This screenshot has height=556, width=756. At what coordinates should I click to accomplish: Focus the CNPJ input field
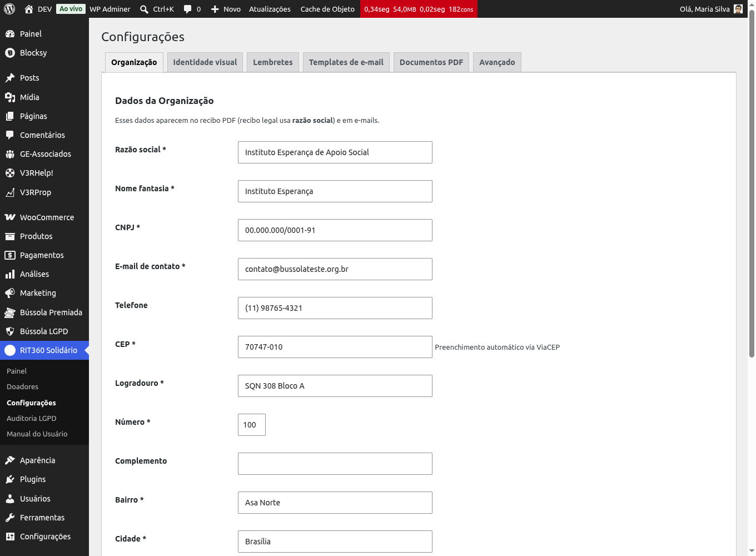tap(335, 230)
